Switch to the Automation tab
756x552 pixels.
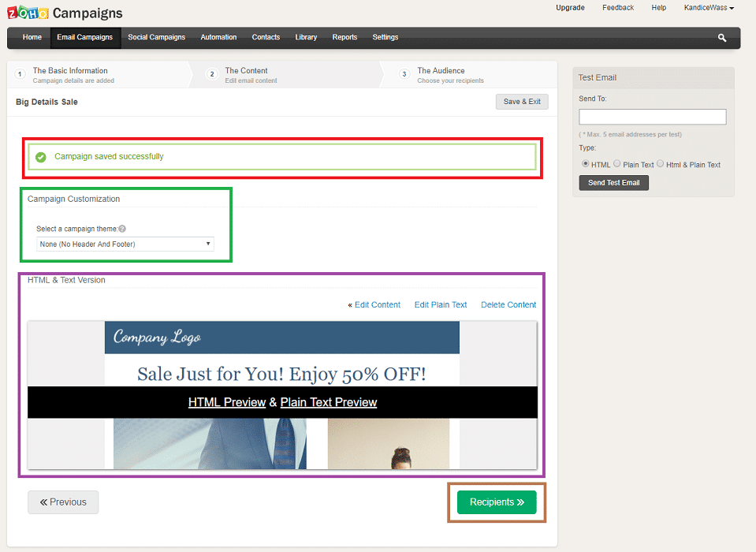click(218, 37)
